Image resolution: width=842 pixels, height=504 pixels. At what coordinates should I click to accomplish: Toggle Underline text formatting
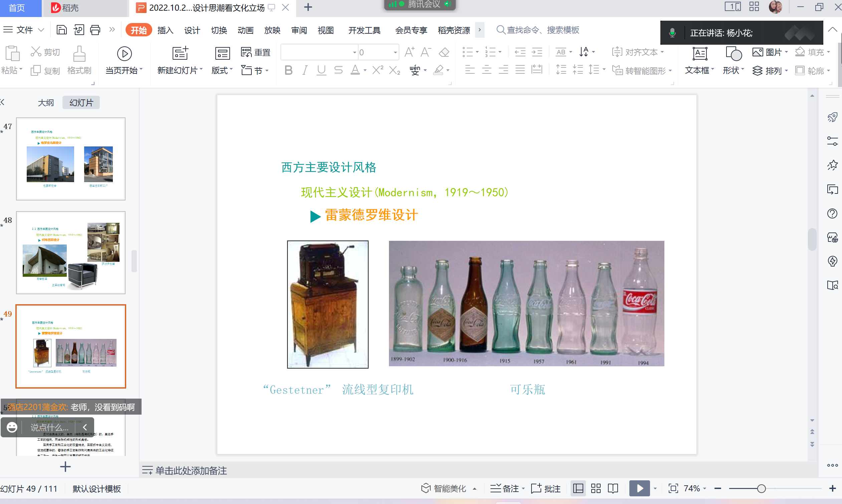click(321, 70)
